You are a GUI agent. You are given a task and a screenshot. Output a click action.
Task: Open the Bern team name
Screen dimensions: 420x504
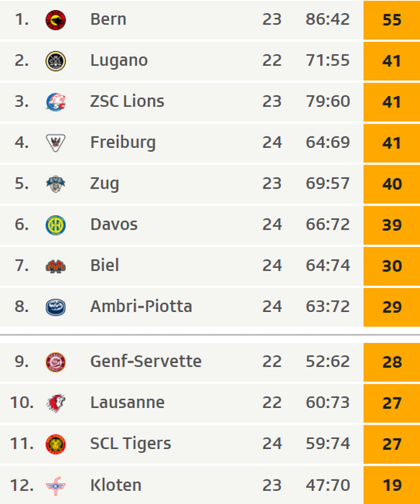108,19
